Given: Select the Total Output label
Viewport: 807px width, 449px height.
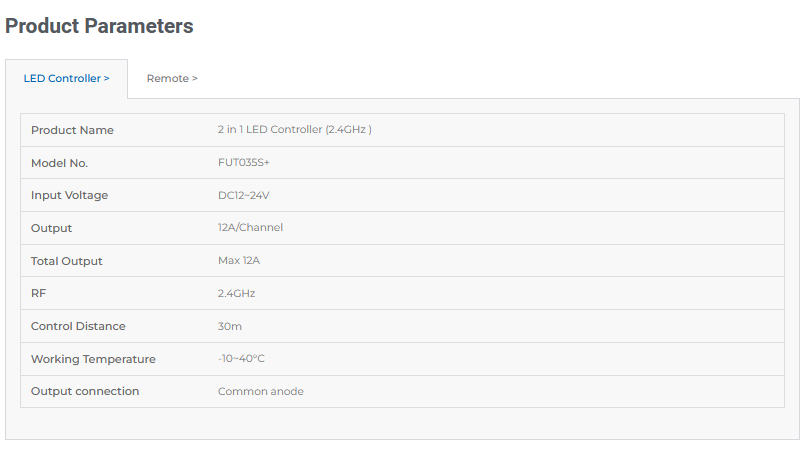Looking at the screenshot, I should click(66, 261).
